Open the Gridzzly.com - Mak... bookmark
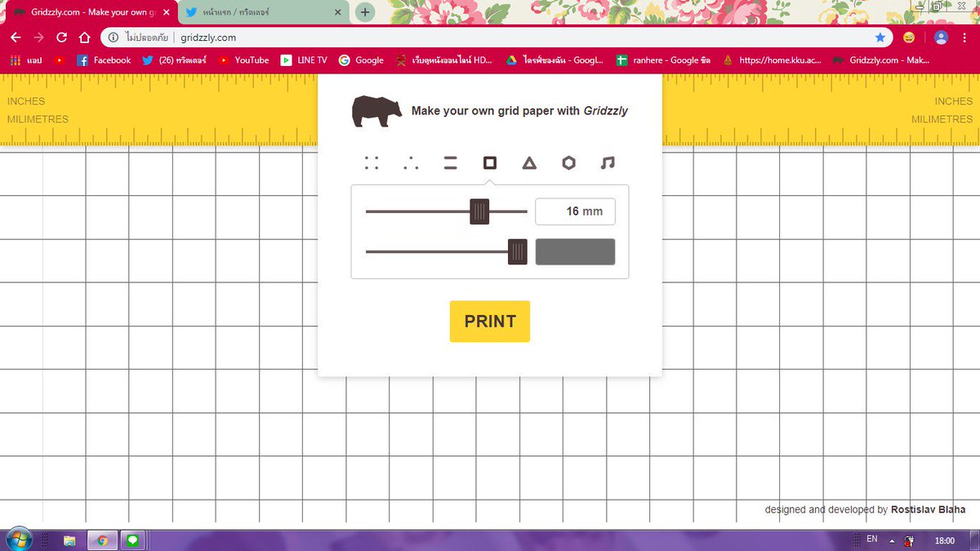The height and width of the screenshot is (551, 980). [881, 60]
